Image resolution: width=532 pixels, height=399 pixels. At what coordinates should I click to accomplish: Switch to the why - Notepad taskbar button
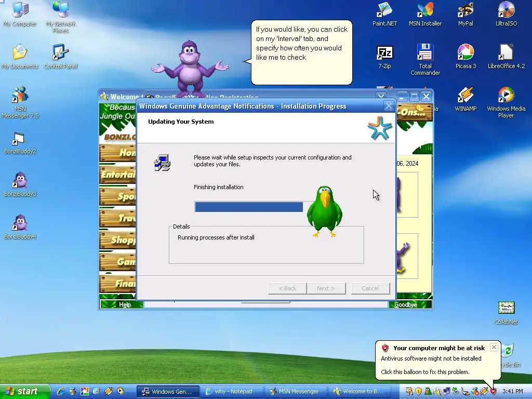232,392
